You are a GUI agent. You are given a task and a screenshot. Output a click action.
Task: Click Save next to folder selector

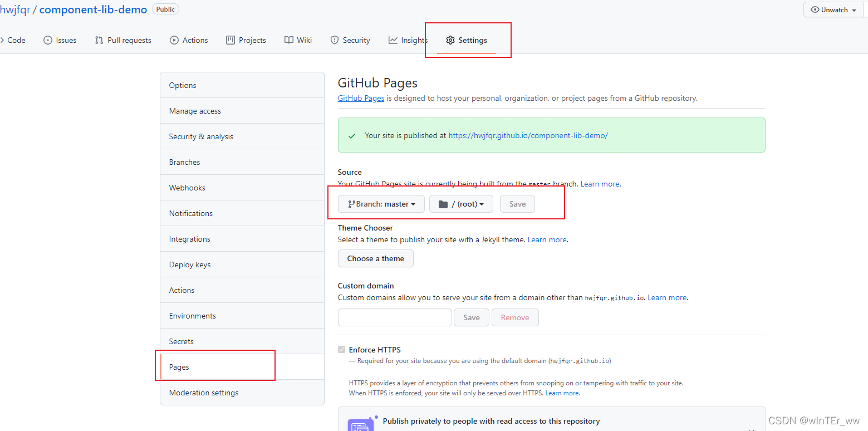coord(517,204)
